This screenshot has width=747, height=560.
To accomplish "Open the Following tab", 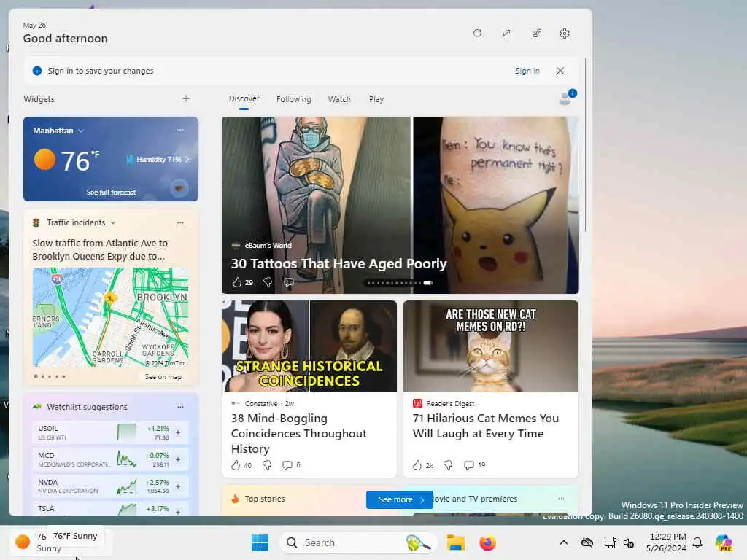I will click(293, 99).
